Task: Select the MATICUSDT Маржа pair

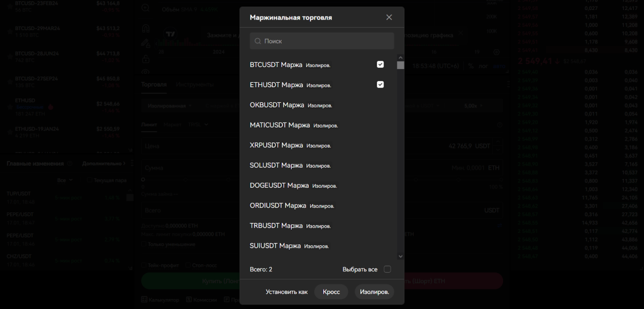Action: point(294,125)
